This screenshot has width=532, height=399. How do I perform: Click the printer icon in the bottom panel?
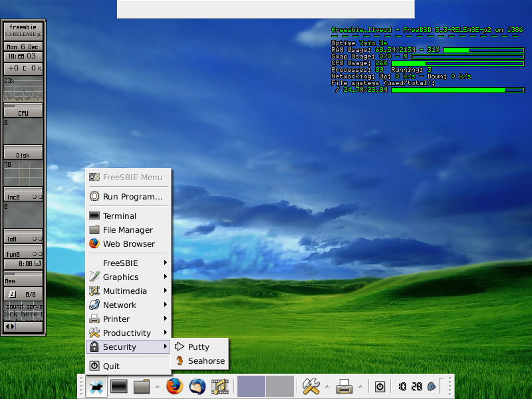click(x=344, y=386)
